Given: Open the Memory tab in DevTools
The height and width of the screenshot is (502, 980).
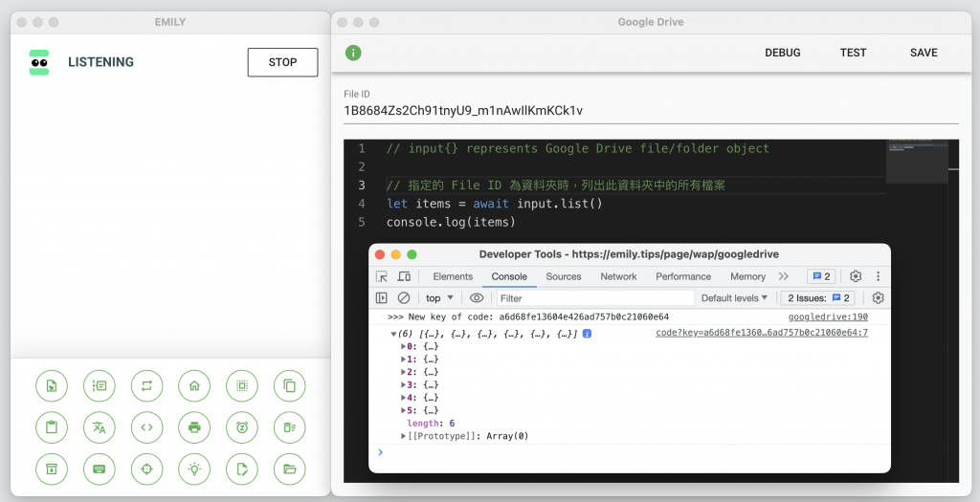Looking at the screenshot, I should pyautogui.click(x=747, y=276).
